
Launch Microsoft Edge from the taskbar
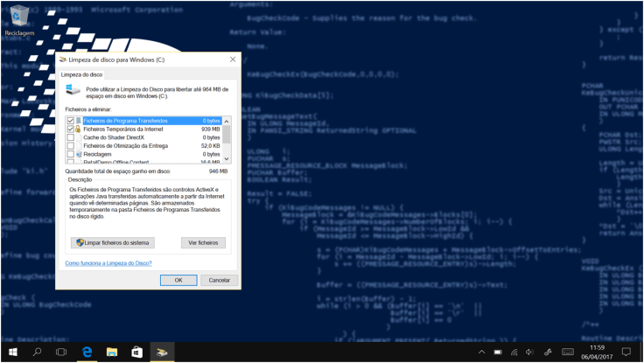[87, 352]
